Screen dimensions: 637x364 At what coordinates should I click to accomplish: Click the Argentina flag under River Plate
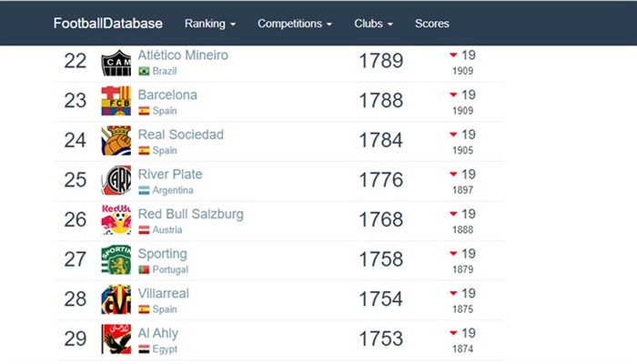tap(144, 190)
